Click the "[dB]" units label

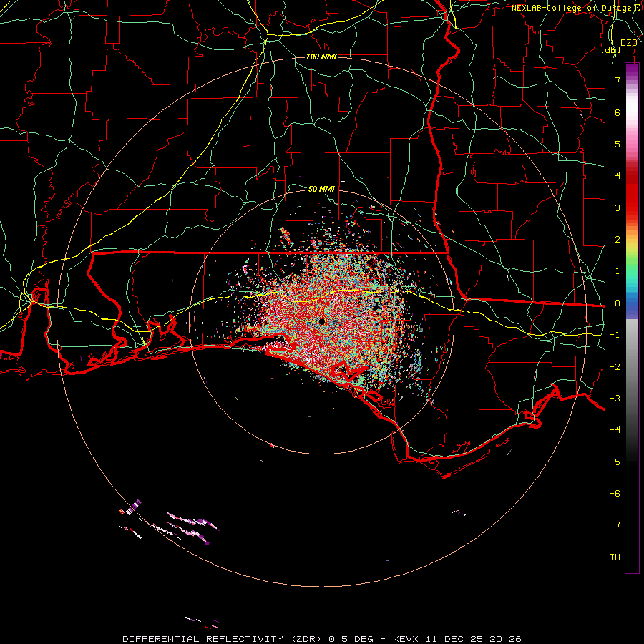click(x=610, y=49)
